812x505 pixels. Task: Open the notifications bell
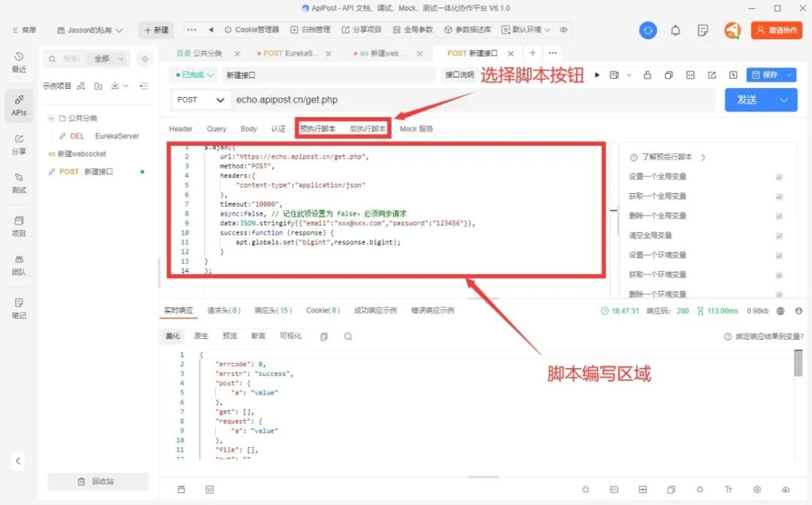pos(675,31)
